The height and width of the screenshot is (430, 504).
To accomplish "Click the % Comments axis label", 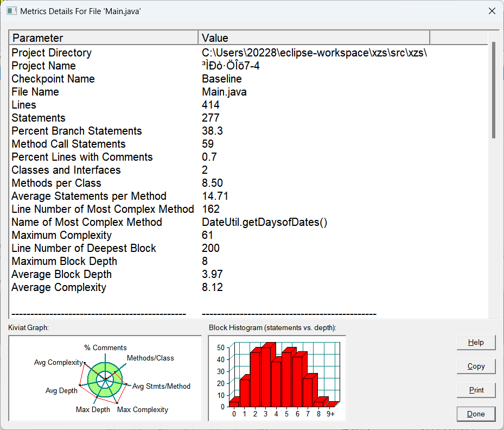I will tap(105, 347).
